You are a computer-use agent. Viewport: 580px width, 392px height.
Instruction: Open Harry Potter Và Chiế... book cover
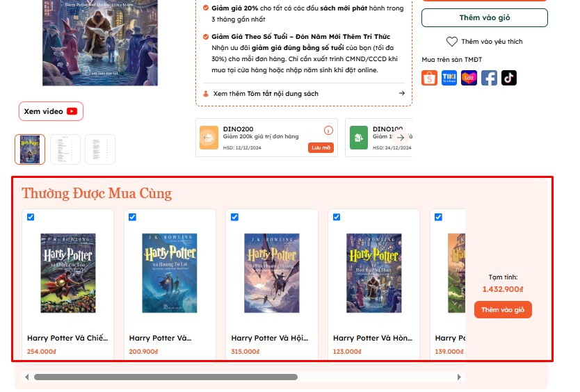pyautogui.click(x=68, y=273)
